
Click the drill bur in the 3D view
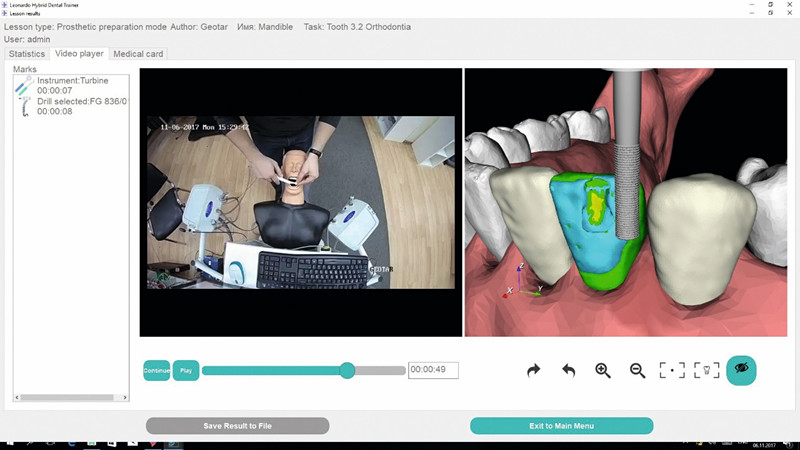pos(628,153)
